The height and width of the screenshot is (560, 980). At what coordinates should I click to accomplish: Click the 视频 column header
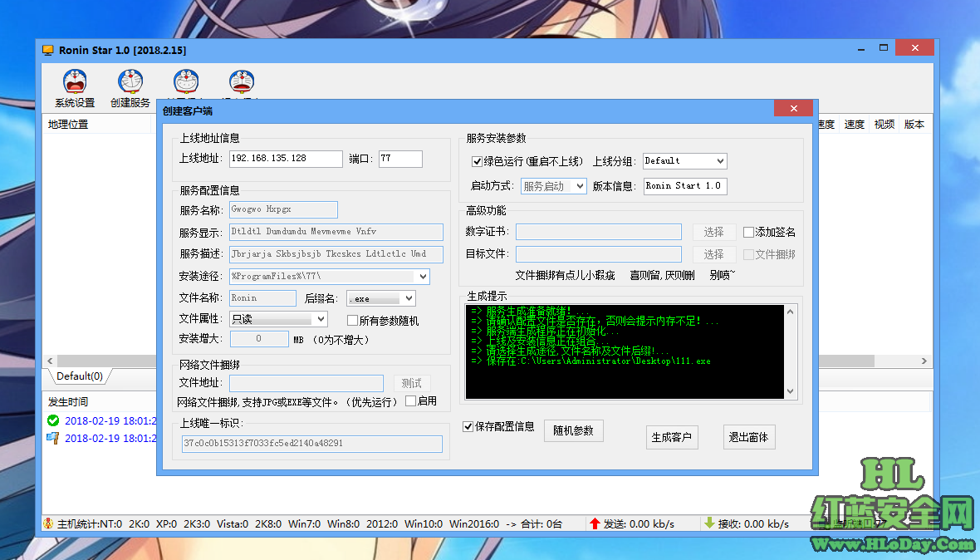[884, 125]
